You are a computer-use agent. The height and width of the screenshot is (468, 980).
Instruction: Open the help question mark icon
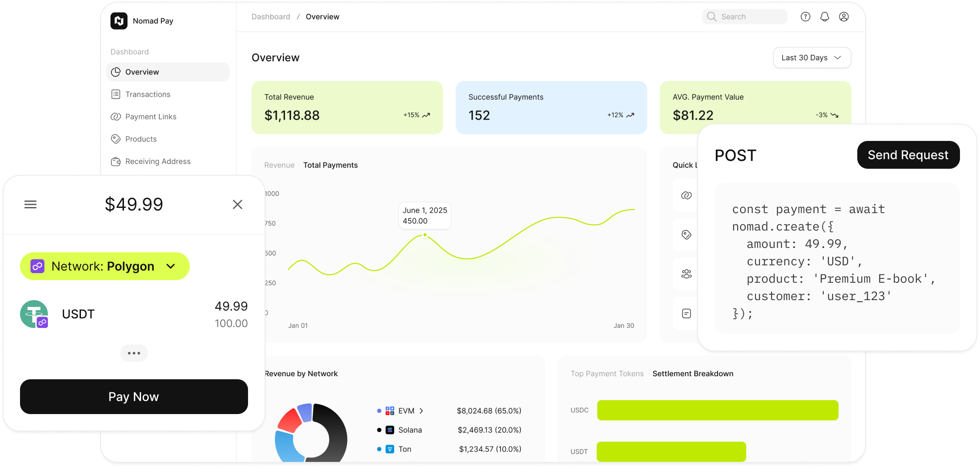pos(805,17)
